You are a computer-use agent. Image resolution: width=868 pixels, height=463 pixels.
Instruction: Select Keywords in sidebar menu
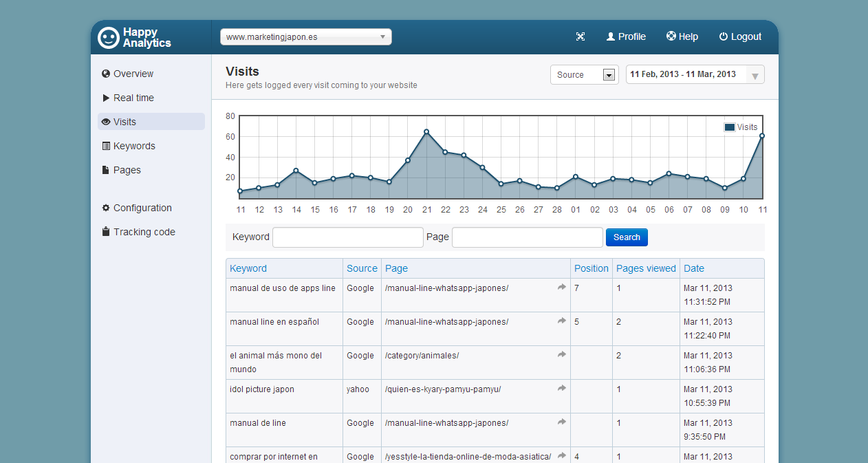[134, 146]
